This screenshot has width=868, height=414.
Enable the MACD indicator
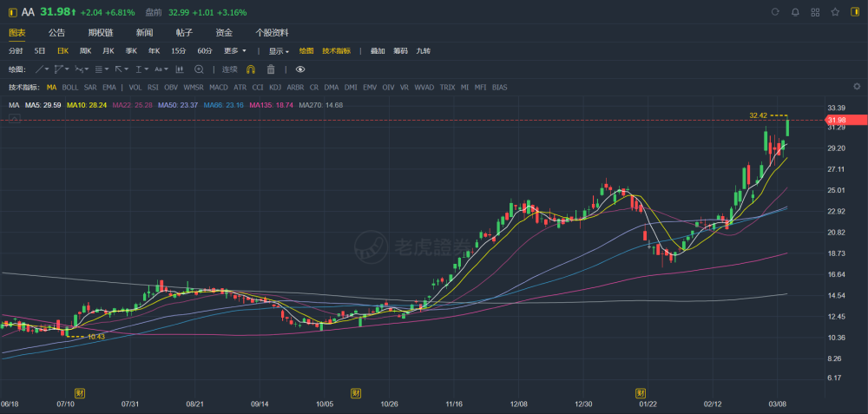pyautogui.click(x=219, y=88)
